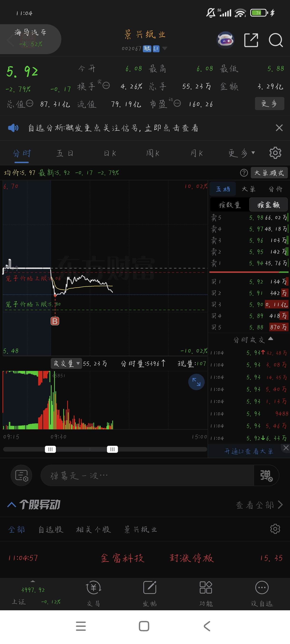Screen dimensions: 290x644
Task: Expand the 更多 chart period dropdown
Action: click(x=242, y=153)
